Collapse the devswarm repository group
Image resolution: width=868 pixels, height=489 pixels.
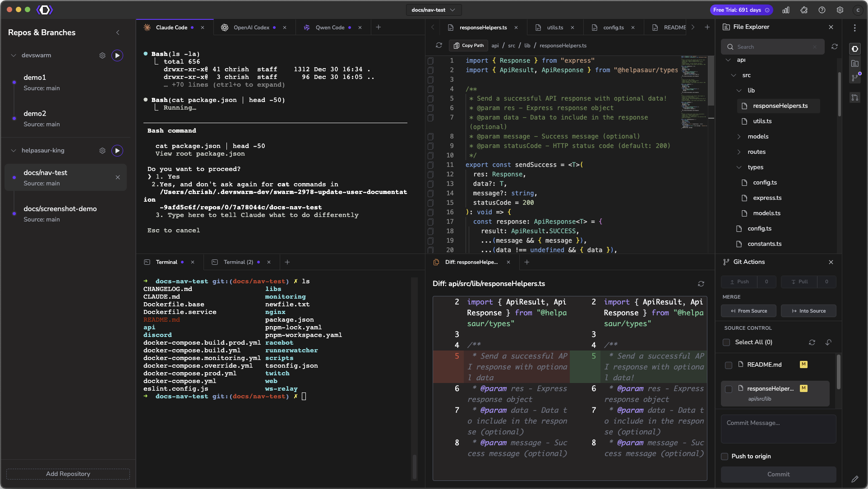14,55
